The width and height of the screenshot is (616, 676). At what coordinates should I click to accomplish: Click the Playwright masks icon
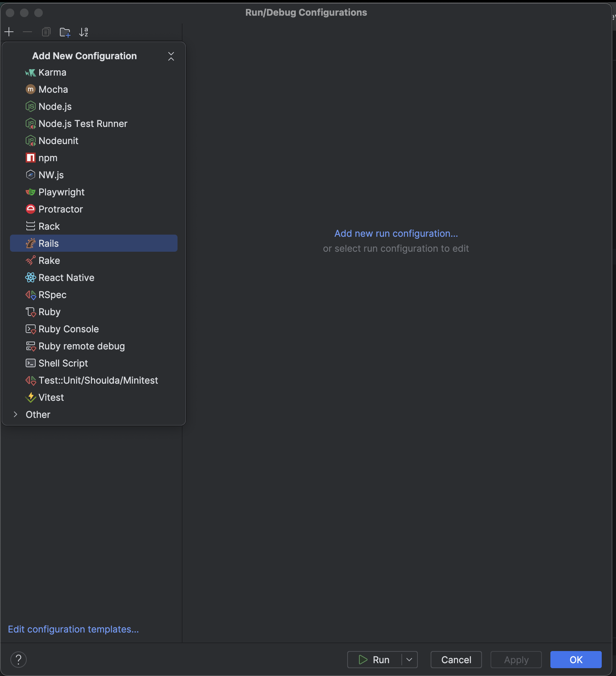31,192
